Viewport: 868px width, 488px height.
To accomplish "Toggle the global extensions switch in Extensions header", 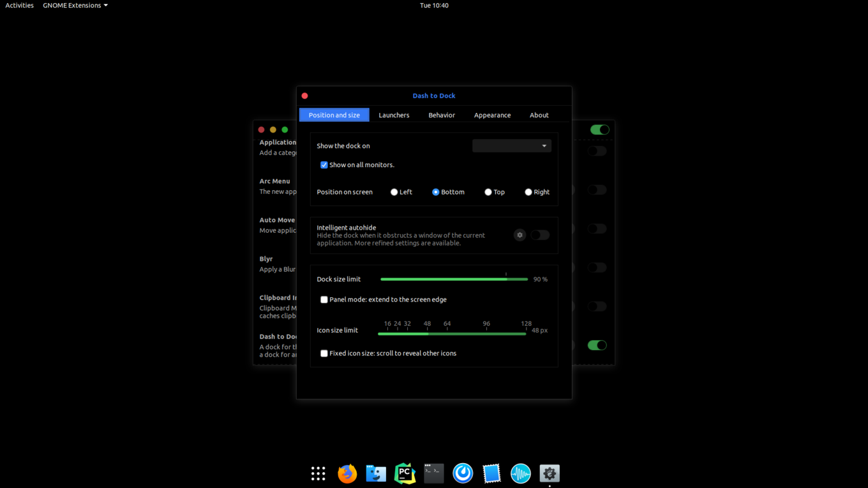I will coord(599,129).
